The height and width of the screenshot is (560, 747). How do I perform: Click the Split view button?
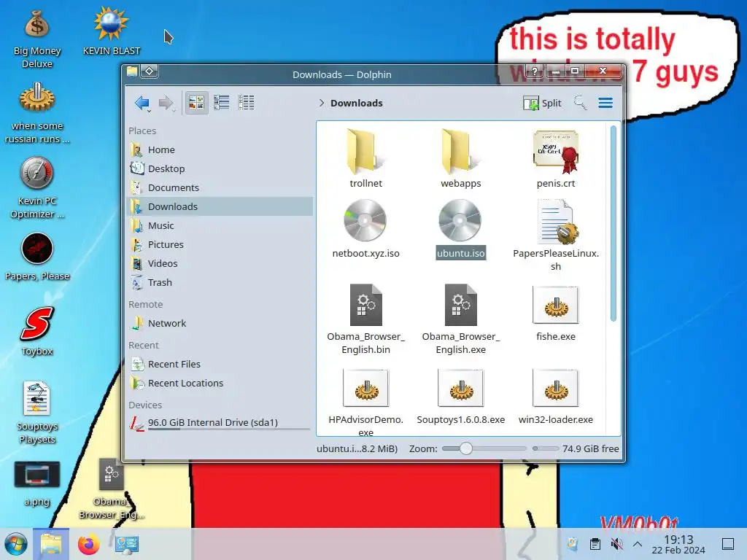pyautogui.click(x=542, y=103)
